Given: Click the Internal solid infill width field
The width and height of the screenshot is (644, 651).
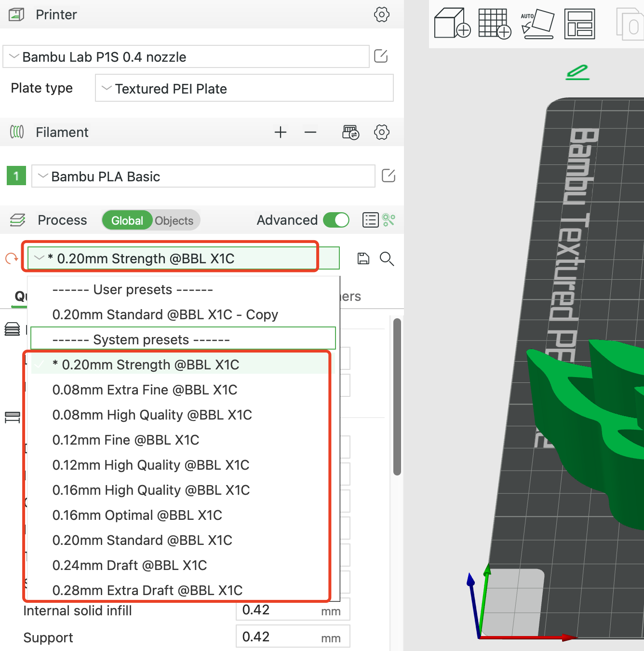Looking at the screenshot, I should [x=293, y=610].
